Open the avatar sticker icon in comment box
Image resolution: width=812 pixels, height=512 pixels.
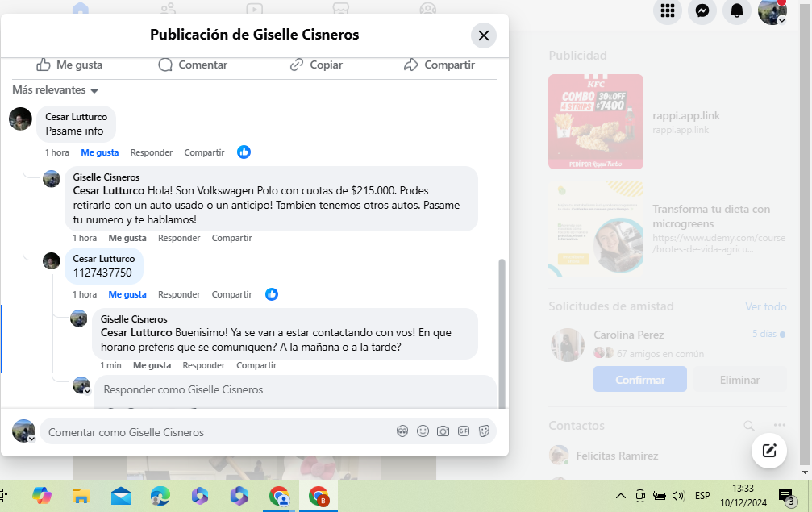click(402, 432)
